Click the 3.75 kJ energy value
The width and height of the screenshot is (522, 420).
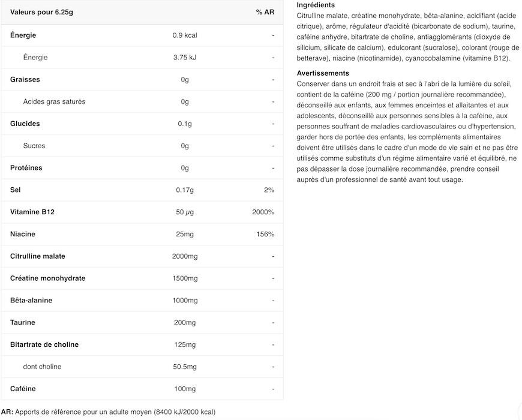point(185,58)
